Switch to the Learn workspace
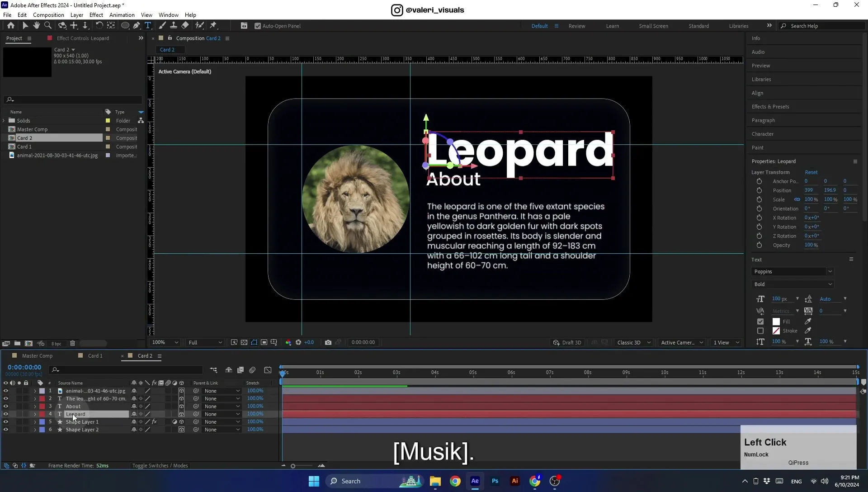Viewport: 868px width, 492px height. (x=613, y=26)
